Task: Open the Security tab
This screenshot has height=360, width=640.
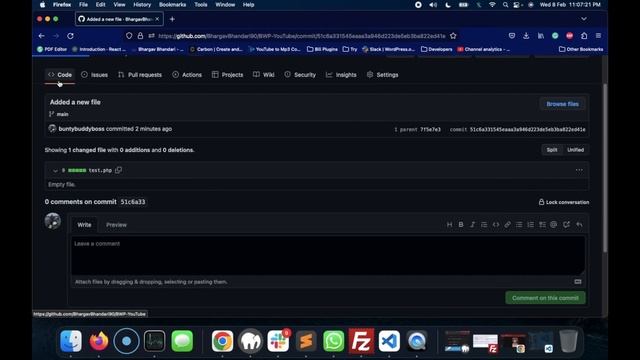Action: point(300,75)
